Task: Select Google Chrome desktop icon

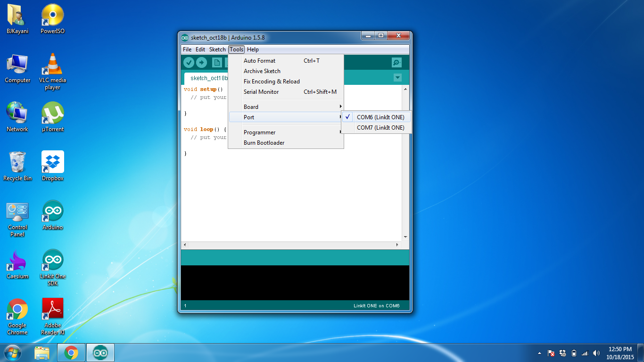Action: (17, 317)
